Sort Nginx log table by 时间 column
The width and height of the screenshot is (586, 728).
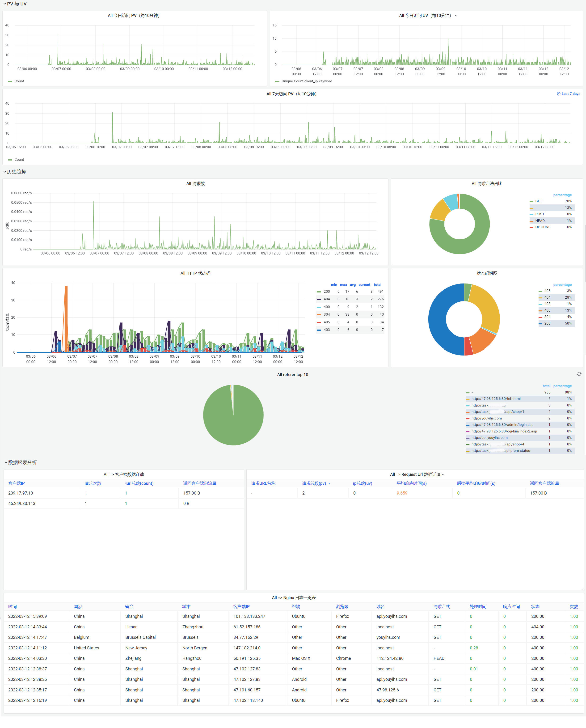click(x=13, y=606)
